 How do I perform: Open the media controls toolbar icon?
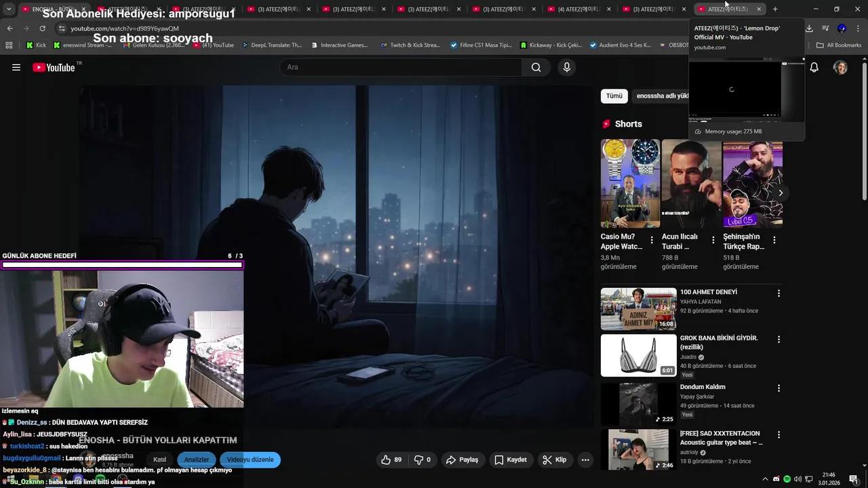pos(825,28)
